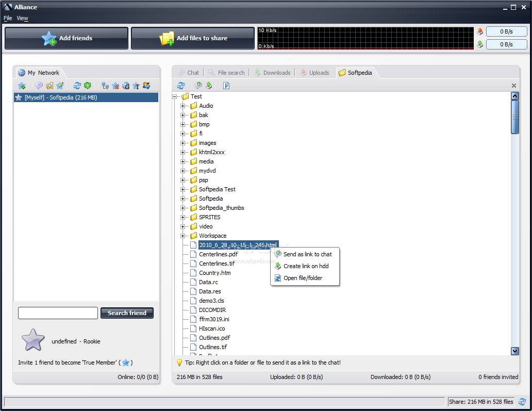
Task: Refresh the Softpedia share view with blue arrows
Action: tap(181, 86)
